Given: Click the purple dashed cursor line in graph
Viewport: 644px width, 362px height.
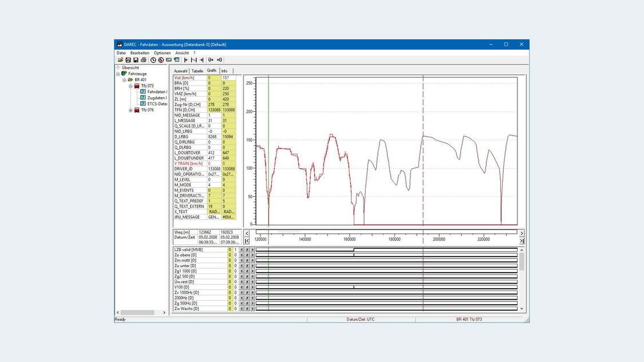Looking at the screenshot, I should [423, 150].
